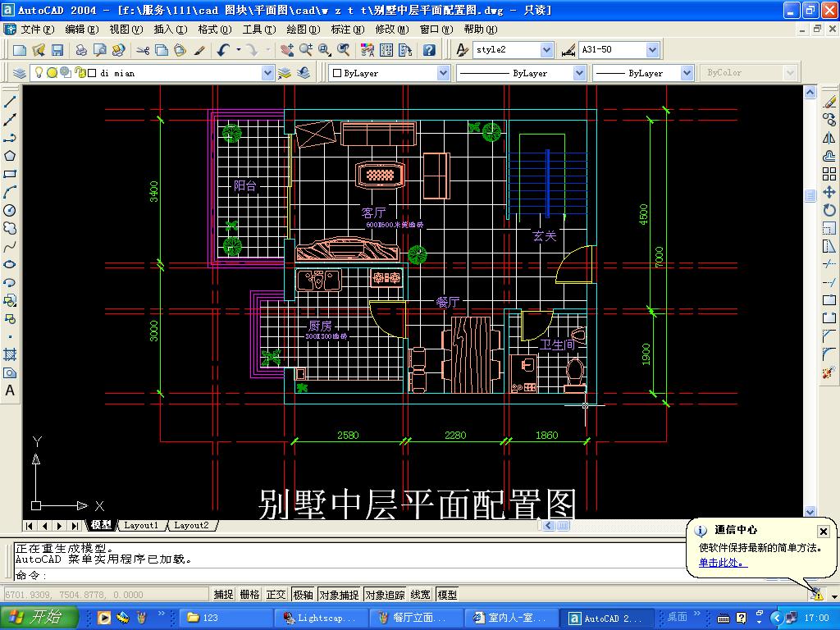Open the ByLayer color control dropdown
The height and width of the screenshot is (630, 840).
(443, 73)
